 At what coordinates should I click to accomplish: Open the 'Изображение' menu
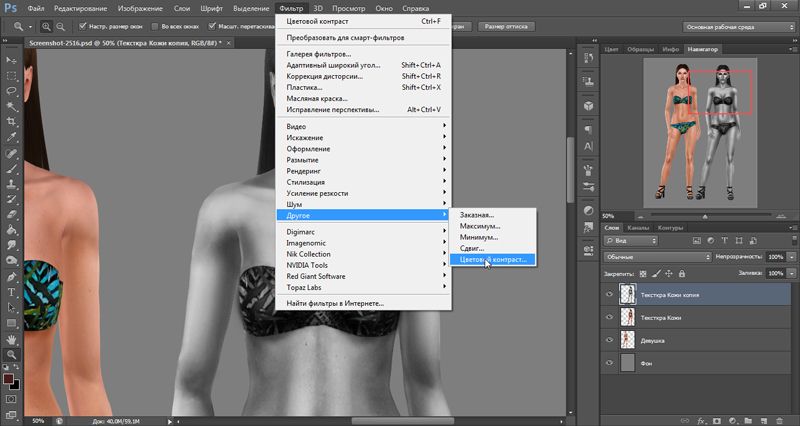(140, 8)
